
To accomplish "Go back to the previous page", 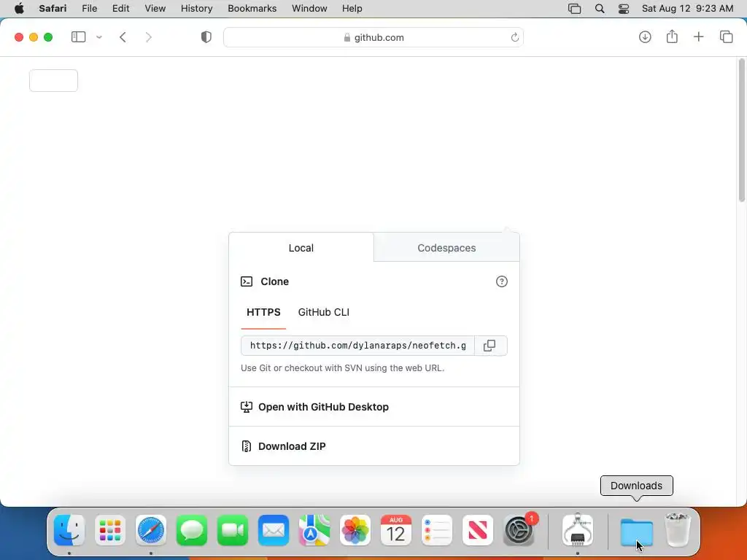I will click(x=123, y=37).
